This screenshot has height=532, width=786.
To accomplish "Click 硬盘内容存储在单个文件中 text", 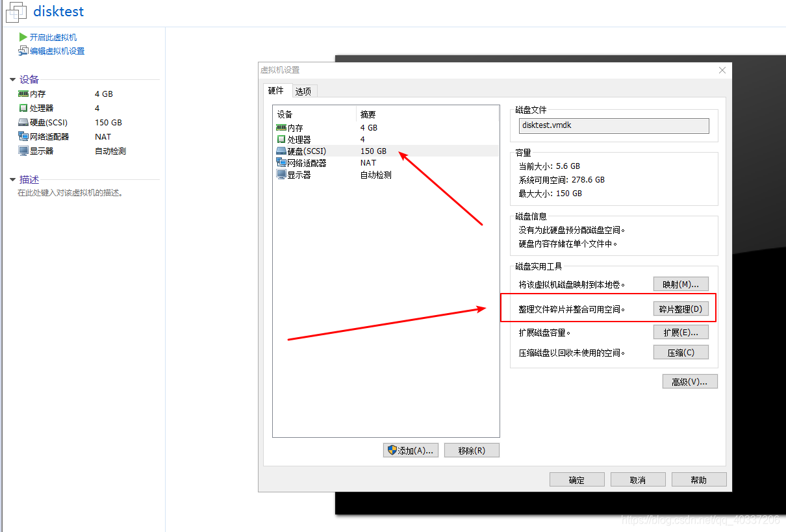I will click(568, 244).
